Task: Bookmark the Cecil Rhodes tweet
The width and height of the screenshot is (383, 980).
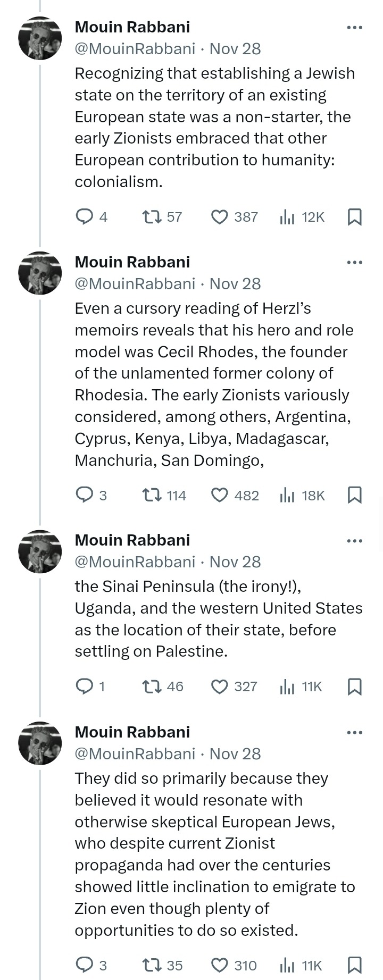Action: (354, 495)
